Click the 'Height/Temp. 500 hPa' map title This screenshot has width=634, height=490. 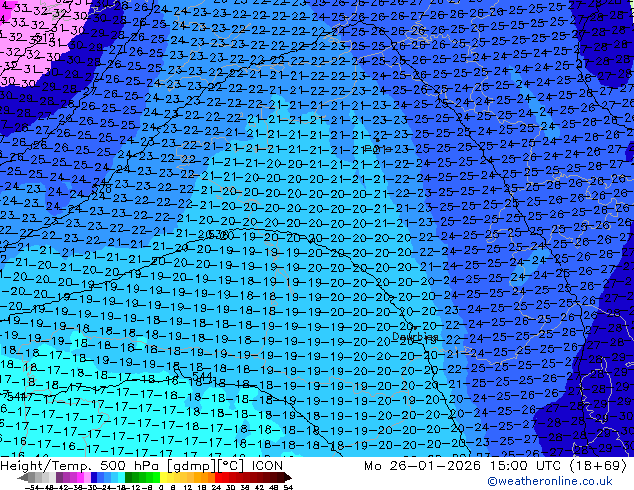pyautogui.click(x=81, y=466)
